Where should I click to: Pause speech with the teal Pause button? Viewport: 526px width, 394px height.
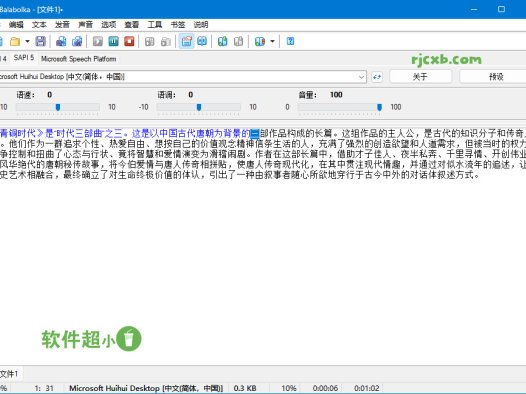(113, 42)
